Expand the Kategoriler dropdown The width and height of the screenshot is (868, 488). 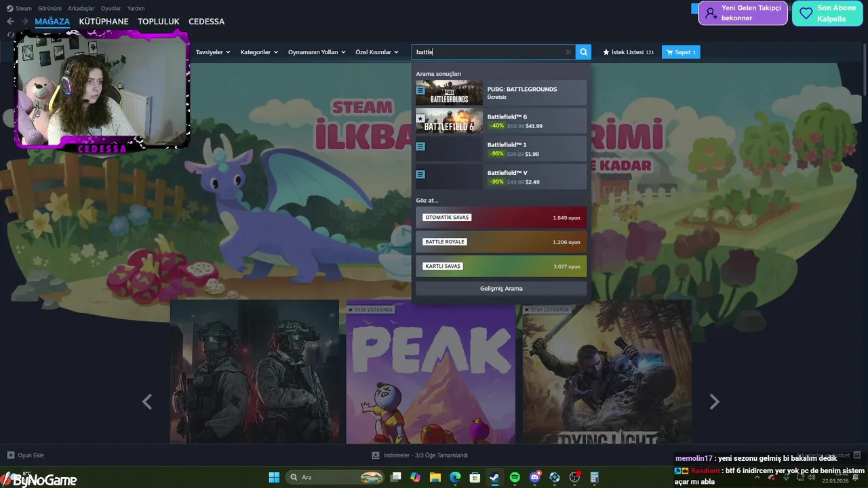coord(259,52)
